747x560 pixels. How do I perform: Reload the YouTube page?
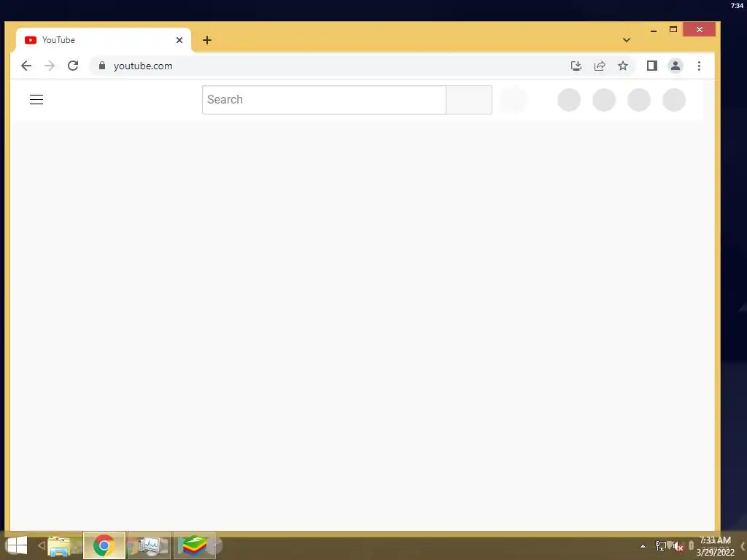tap(73, 66)
